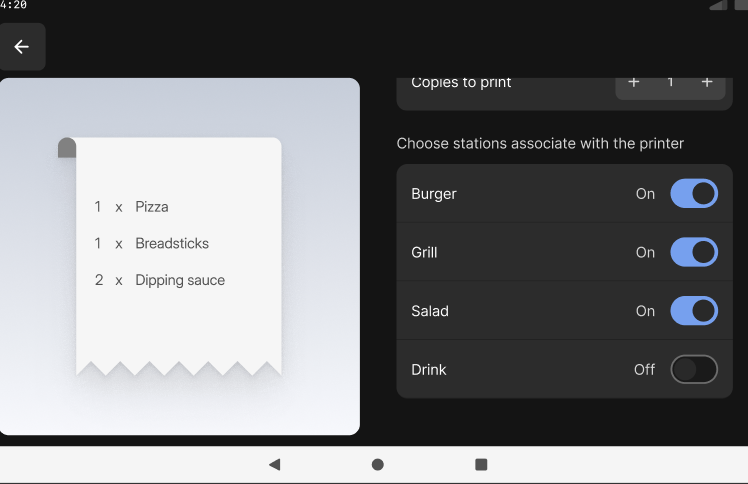
Task: Switch off the Salad station toggle
Action: click(694, 311)
